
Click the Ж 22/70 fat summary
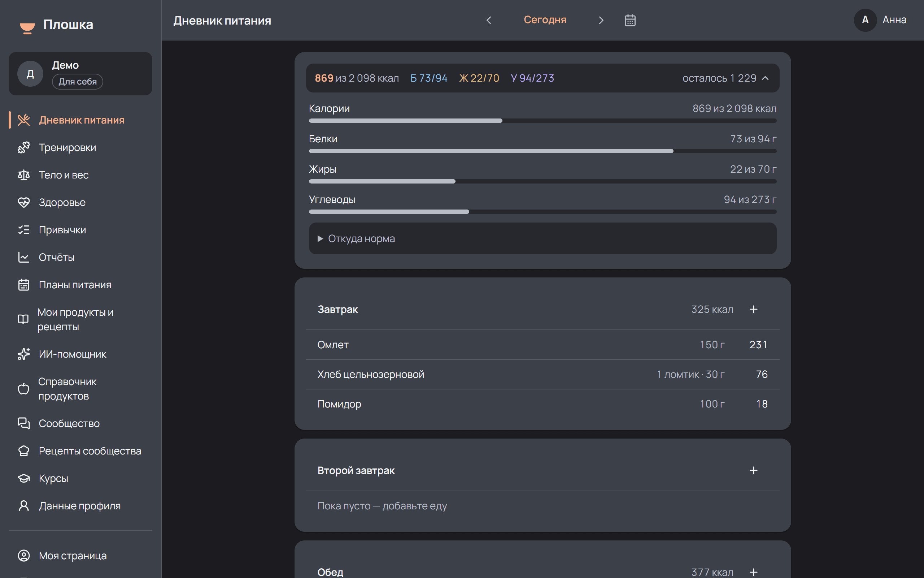coord(479,78)
